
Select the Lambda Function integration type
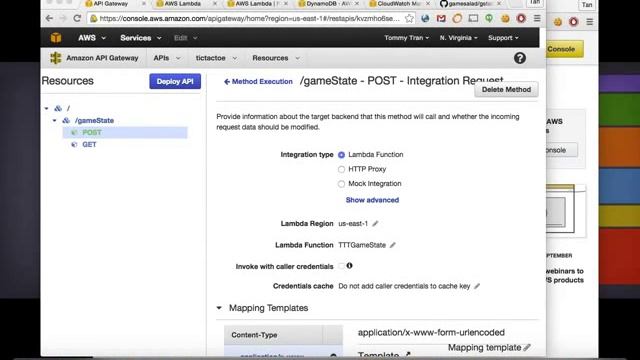(341, 155)
